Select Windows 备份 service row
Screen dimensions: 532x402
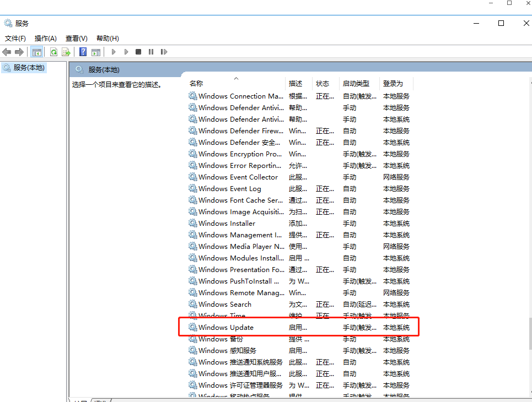[299, 339]
